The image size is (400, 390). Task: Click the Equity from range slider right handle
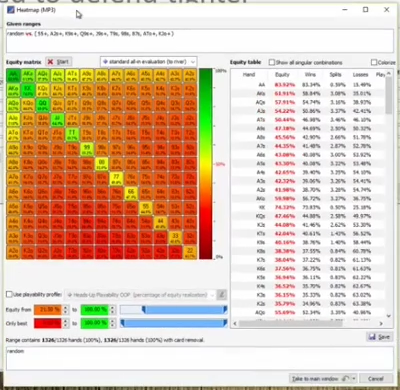tap(225, 310)
